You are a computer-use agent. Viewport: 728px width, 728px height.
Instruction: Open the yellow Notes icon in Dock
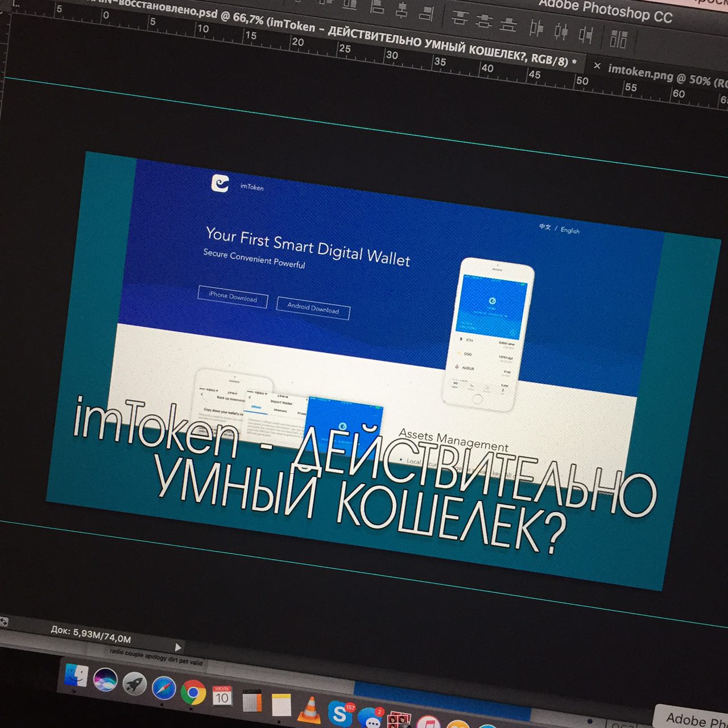click(x=281, y=705)
